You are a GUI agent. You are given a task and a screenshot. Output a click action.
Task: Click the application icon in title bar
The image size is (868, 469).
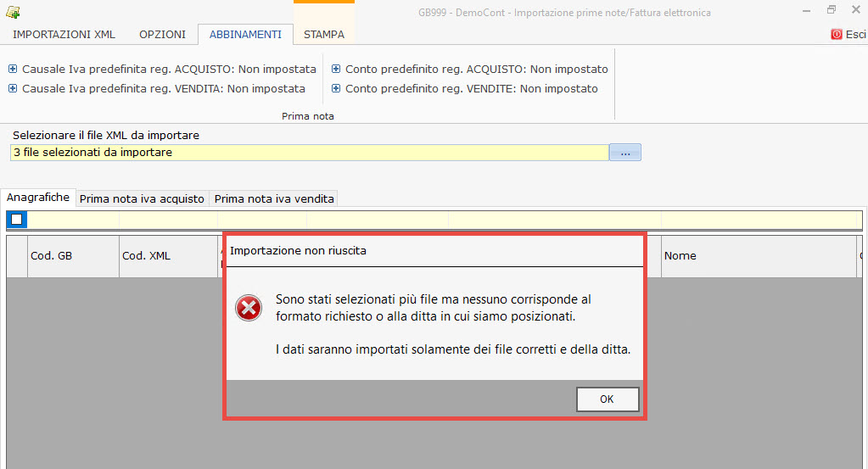[x=13, y=12]
